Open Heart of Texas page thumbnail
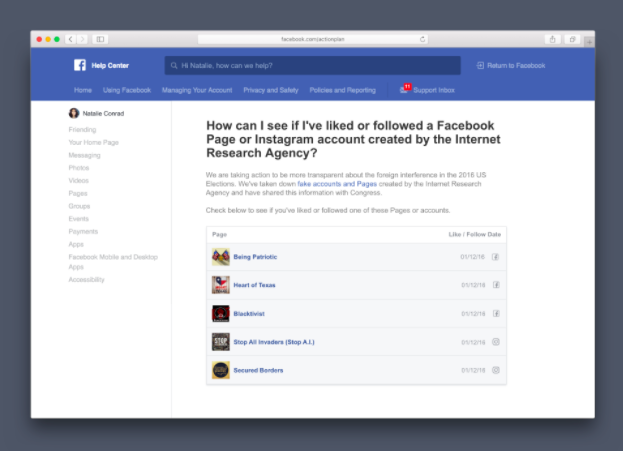623x451 pixels. coord(221,285)
